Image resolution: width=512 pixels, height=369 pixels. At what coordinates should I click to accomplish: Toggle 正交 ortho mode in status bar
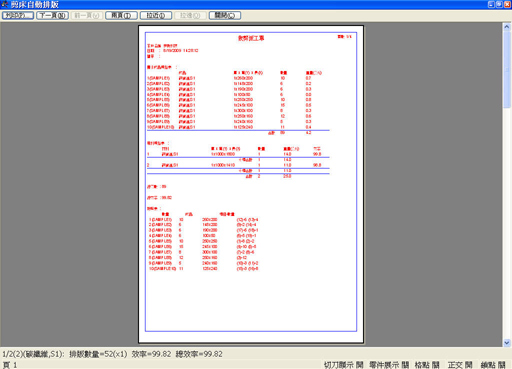coord(460,365)
